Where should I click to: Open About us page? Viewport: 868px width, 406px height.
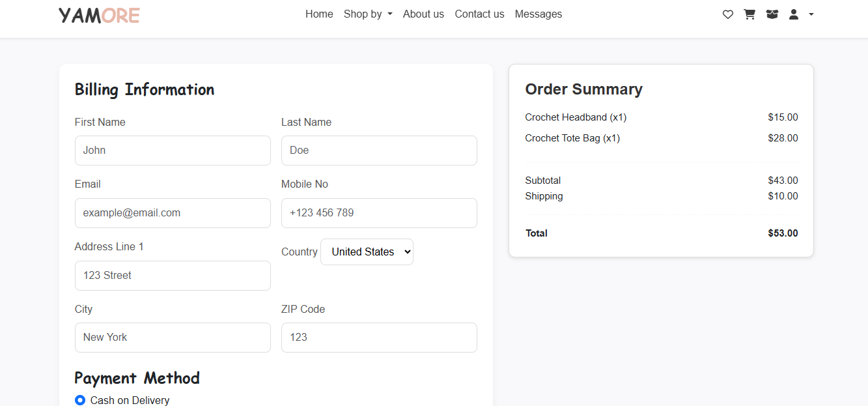(423, 14)
